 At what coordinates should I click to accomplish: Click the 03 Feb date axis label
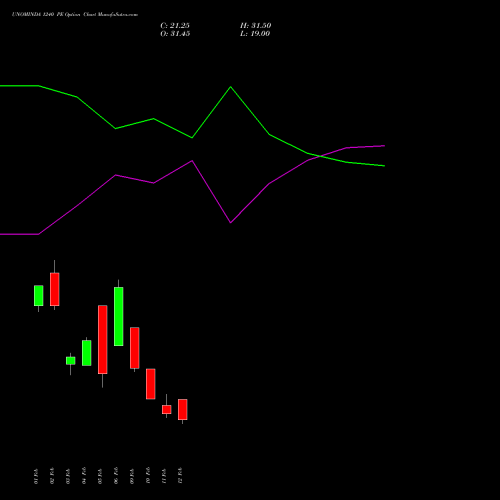click(68, 476)
